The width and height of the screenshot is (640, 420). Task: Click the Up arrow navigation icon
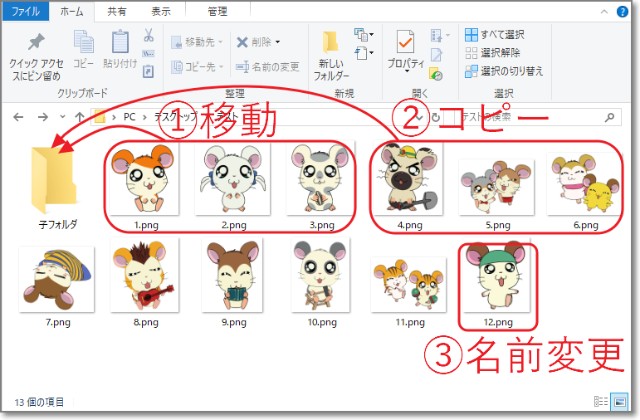[x=77, y=117]
